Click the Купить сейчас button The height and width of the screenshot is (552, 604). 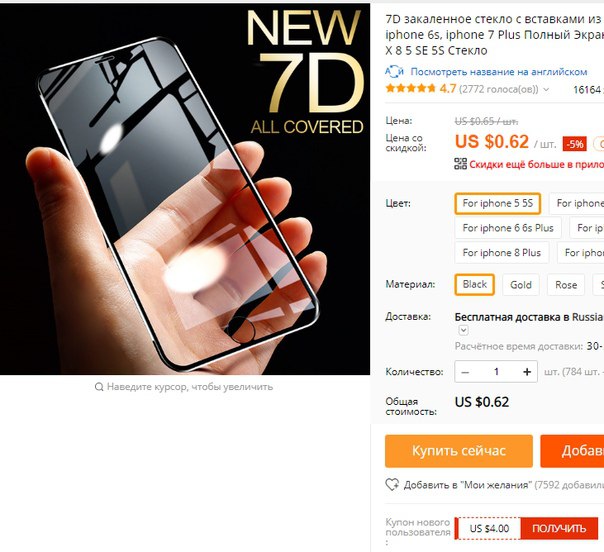pos(459,451)
